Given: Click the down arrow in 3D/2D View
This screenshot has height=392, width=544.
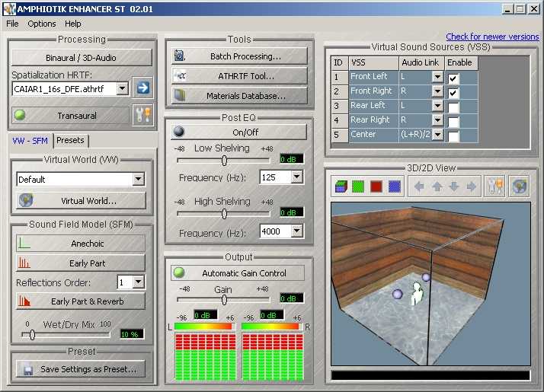Looking at the screenshot, I should pos(454,186).
